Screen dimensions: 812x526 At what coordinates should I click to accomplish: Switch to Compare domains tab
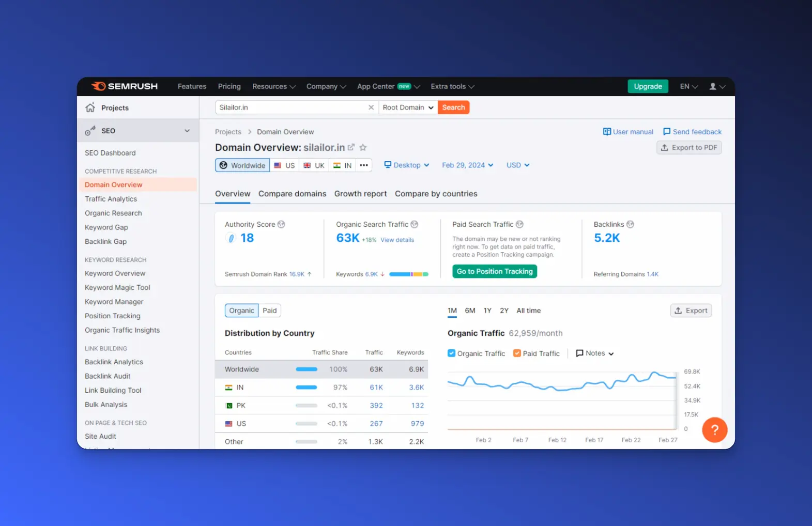click(x=293, y=194)
